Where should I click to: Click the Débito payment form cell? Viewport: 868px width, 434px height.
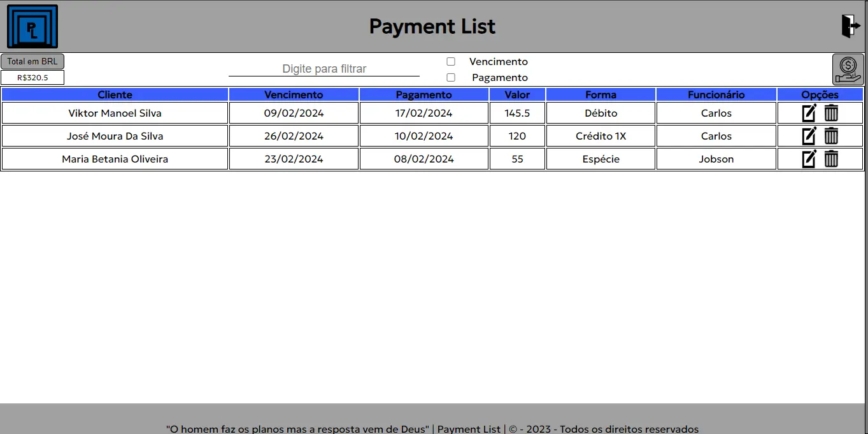(x=601, y=113)
